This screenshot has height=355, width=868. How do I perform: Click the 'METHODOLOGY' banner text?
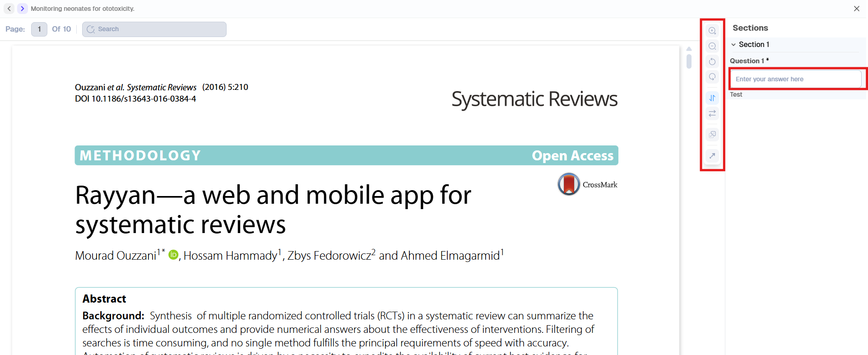tap(140, 155)
